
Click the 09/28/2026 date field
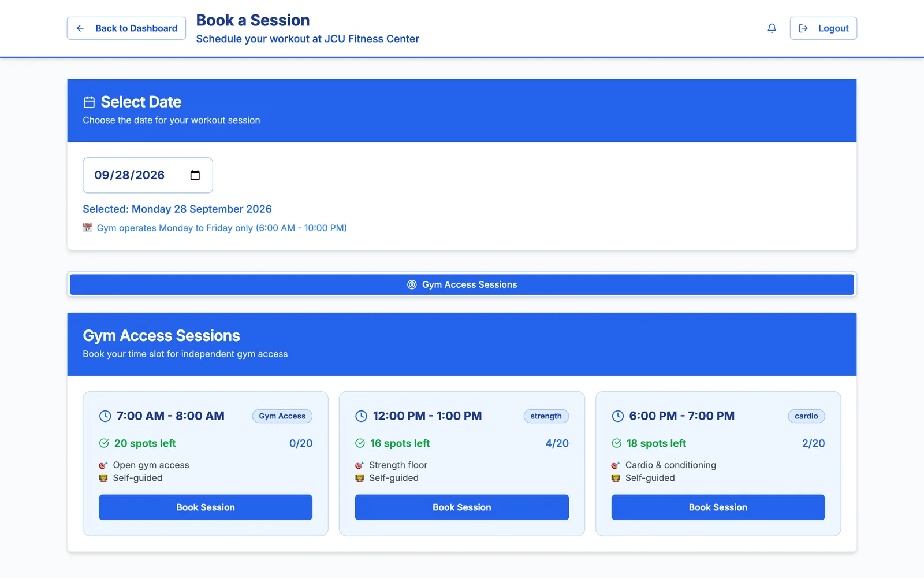(148, 175)
